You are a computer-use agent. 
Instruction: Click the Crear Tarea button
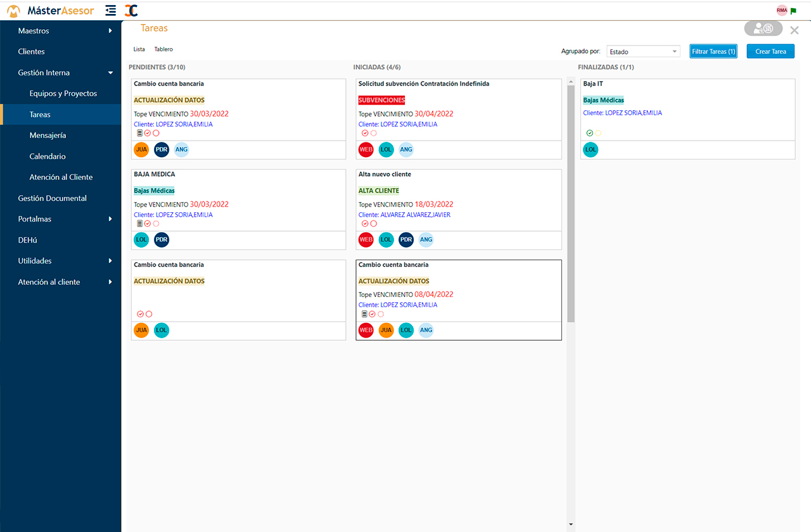coord(770,52)
